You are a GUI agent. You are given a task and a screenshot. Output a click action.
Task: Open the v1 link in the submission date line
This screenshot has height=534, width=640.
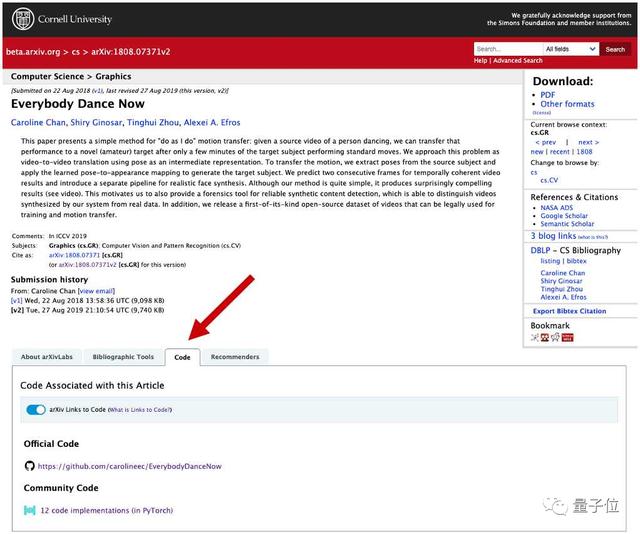97,91
